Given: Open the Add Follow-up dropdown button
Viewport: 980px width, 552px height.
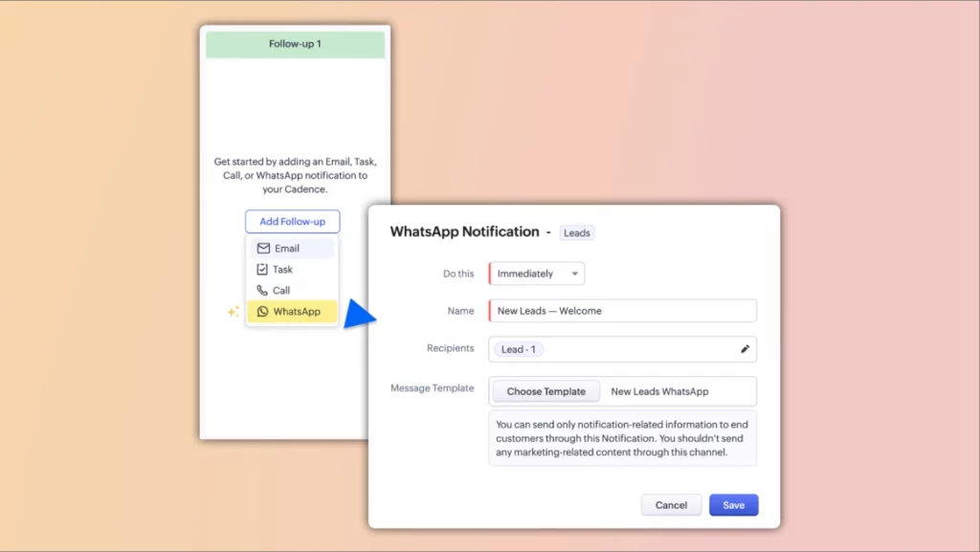Looking at the screenshot, I should pos(292,222).
